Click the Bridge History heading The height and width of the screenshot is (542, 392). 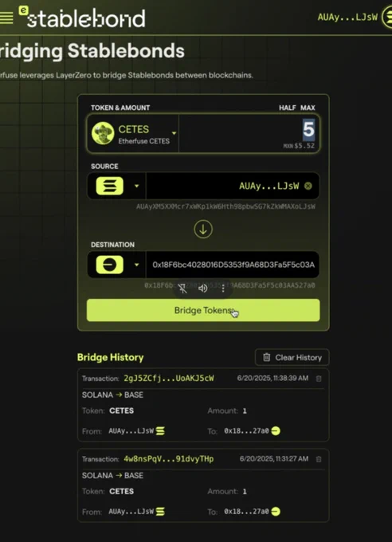tap(110, 357)
